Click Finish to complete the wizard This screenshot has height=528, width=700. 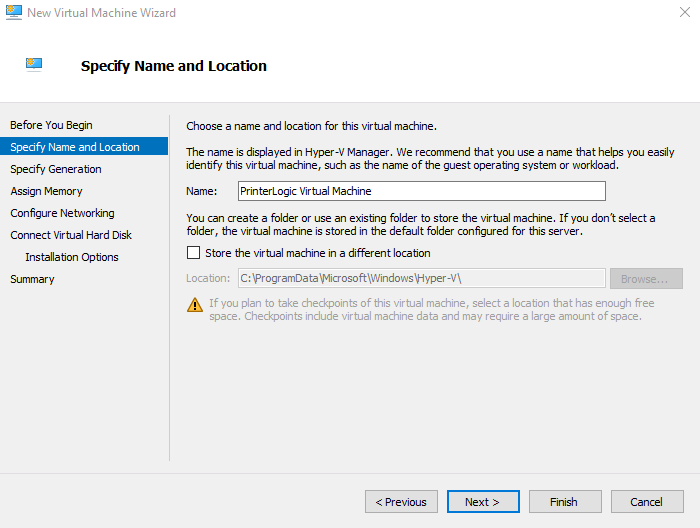pyautogui.click(x=565, y=502)
